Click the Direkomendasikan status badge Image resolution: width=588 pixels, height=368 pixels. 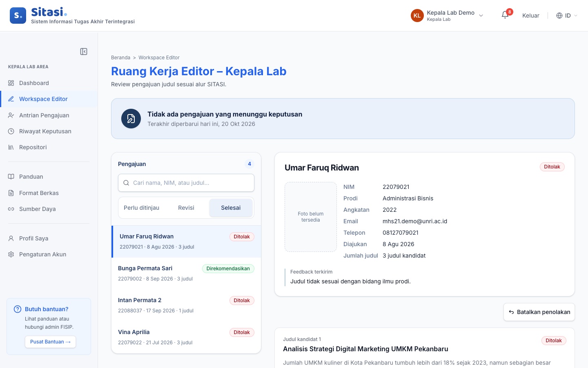click(x=228, y=269)
